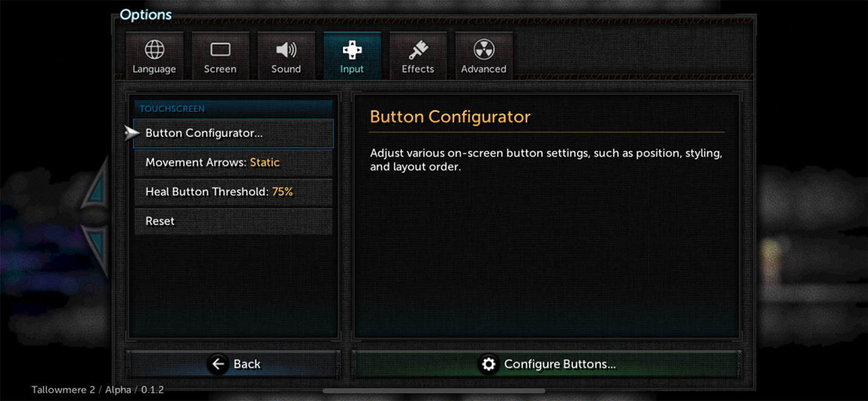Click the white pointer arrow beside Button Configurator
The height and width of the screenshot is (401, 868).
point(132,133)
